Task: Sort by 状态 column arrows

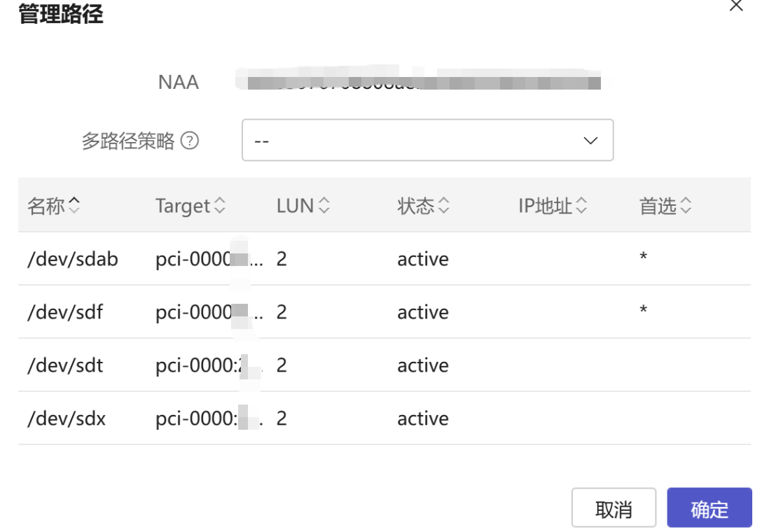Action: (443, 206)
